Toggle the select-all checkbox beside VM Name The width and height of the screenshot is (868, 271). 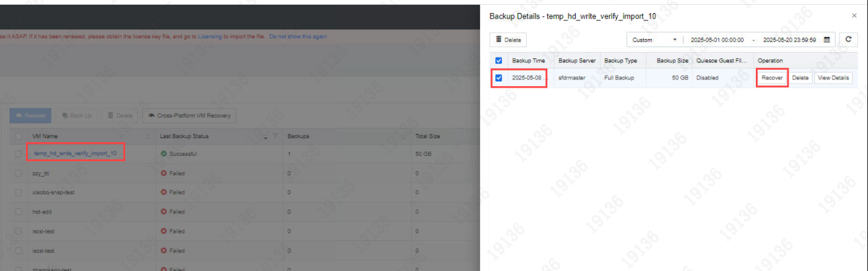[x=18, y=136]
